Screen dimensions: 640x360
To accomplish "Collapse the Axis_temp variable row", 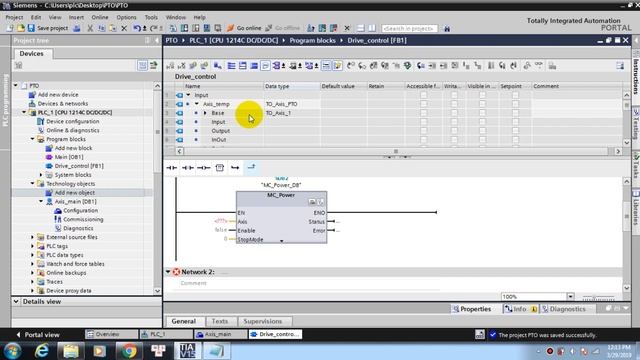I will tap(197, 104).
